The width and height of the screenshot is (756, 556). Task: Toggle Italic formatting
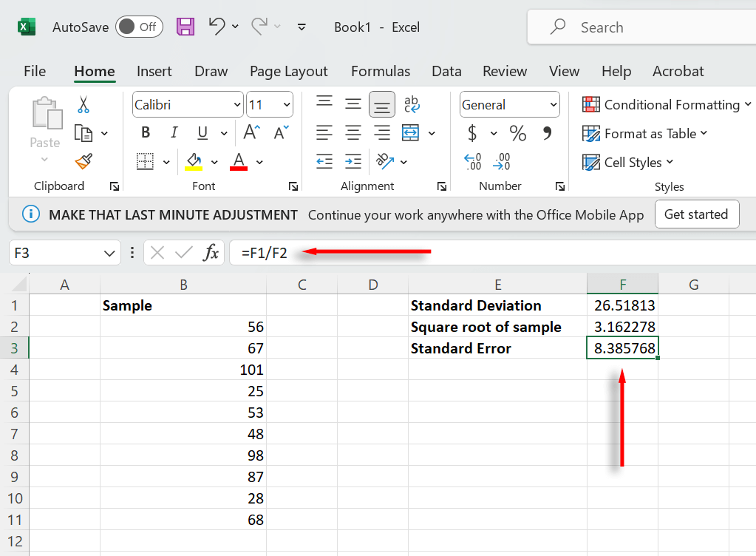tap(174, 133)
